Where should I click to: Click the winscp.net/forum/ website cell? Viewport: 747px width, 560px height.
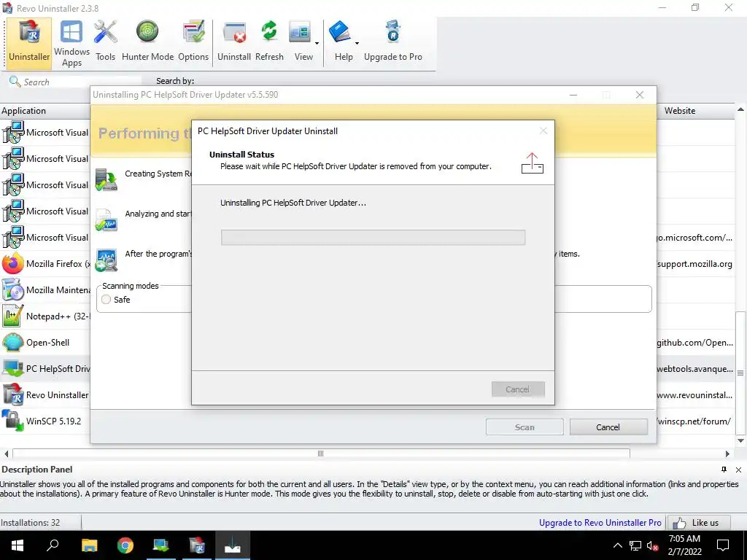[x=694, y=421]
